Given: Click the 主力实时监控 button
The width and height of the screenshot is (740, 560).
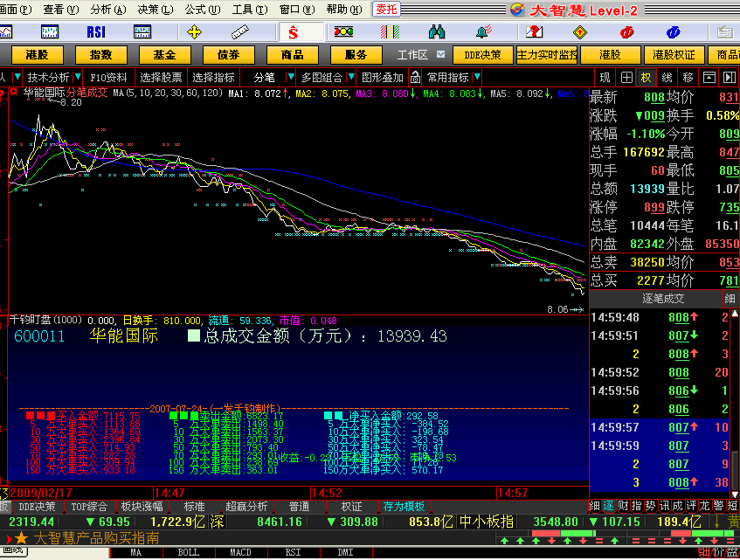Looking at the screenshot, I should coord(547,55).
